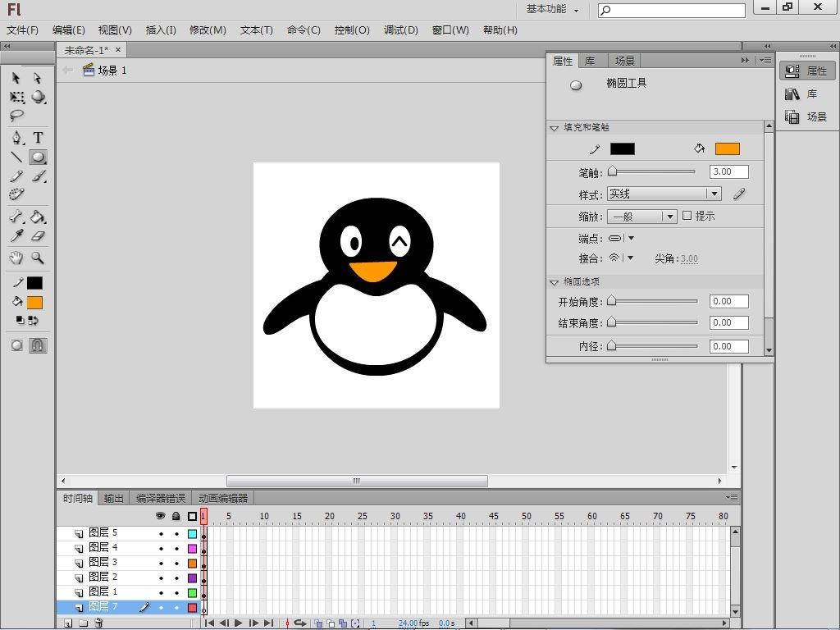This screenshot has width=840, height=630.
Task: Click the new layer icon
Action: [68, 623]
